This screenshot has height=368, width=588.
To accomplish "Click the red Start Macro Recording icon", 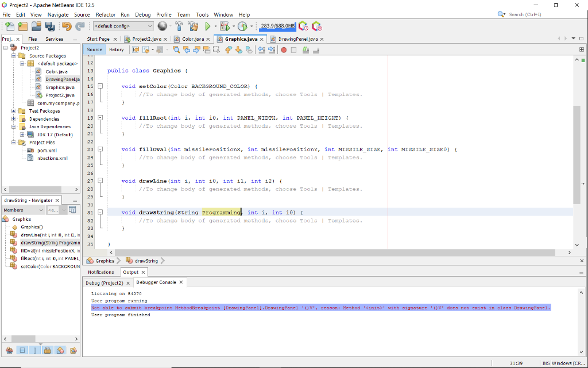I will [284, 49].
